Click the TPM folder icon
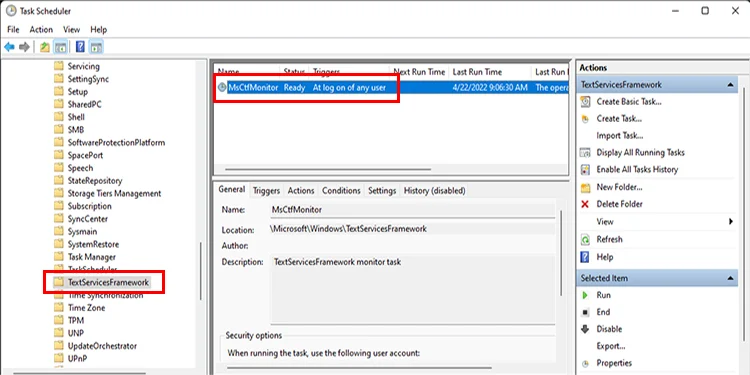750x375 pixels. point(58,320)
